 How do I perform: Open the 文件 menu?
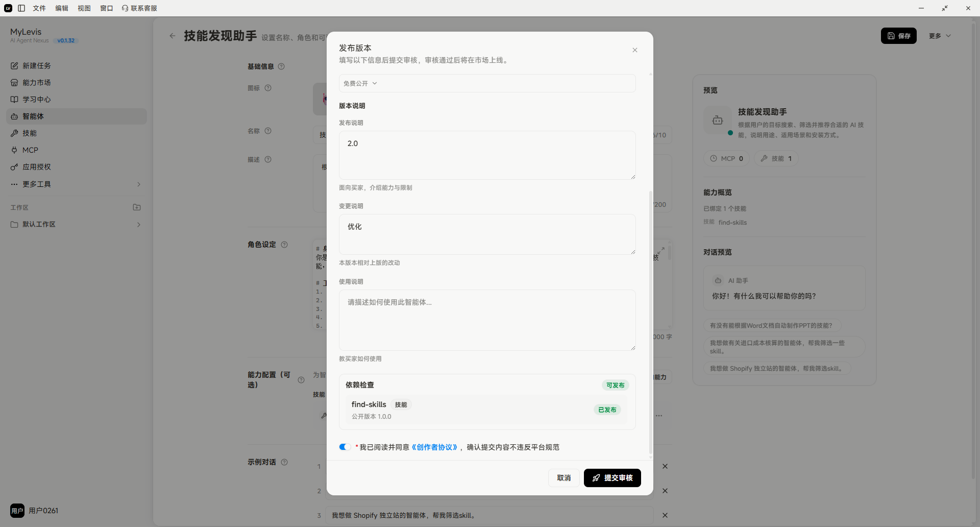(x=39, y=8)
